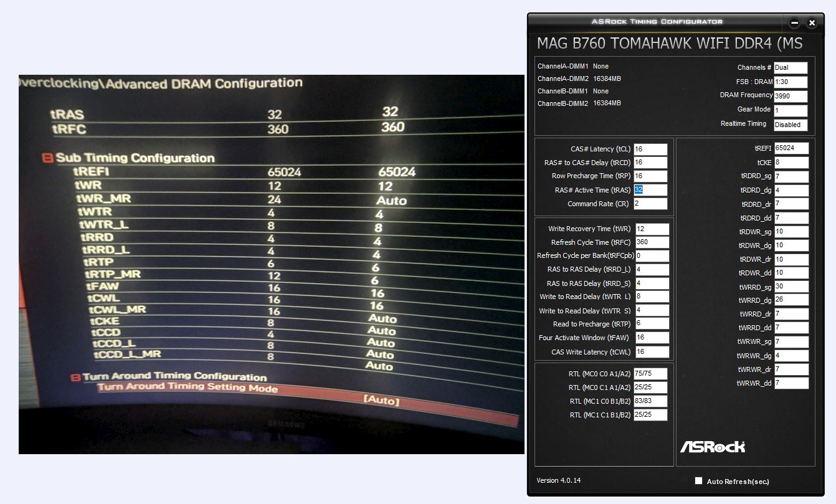The width and height of the screenshot is (836, 504).
Task: Click the tWRWR_sg value field
Action: click(x=791, y=341)
